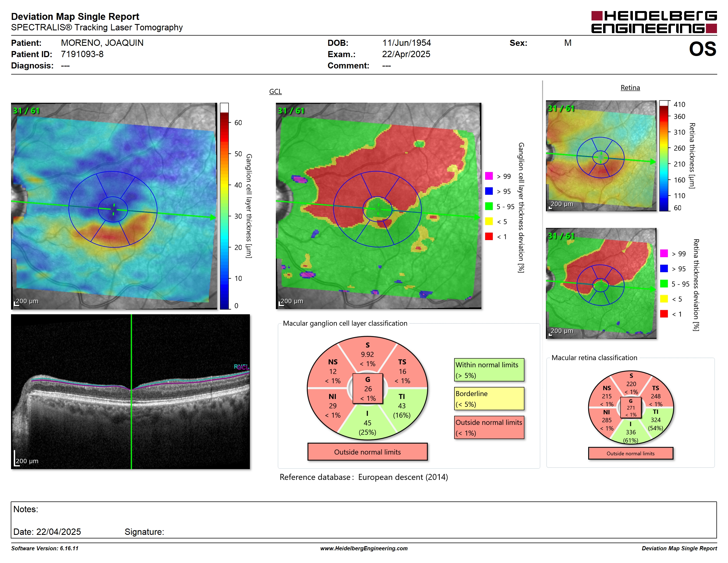
Task: Click the Retina section heading
Action: point(630,88)
